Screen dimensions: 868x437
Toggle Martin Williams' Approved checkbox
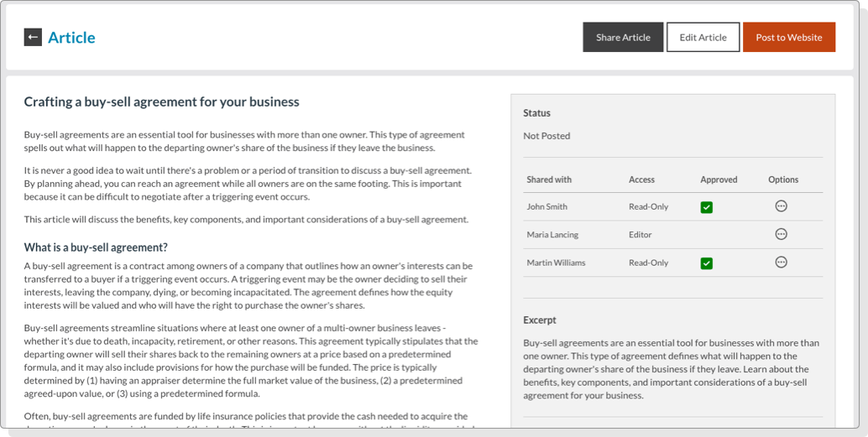click(x=707, y=263)
